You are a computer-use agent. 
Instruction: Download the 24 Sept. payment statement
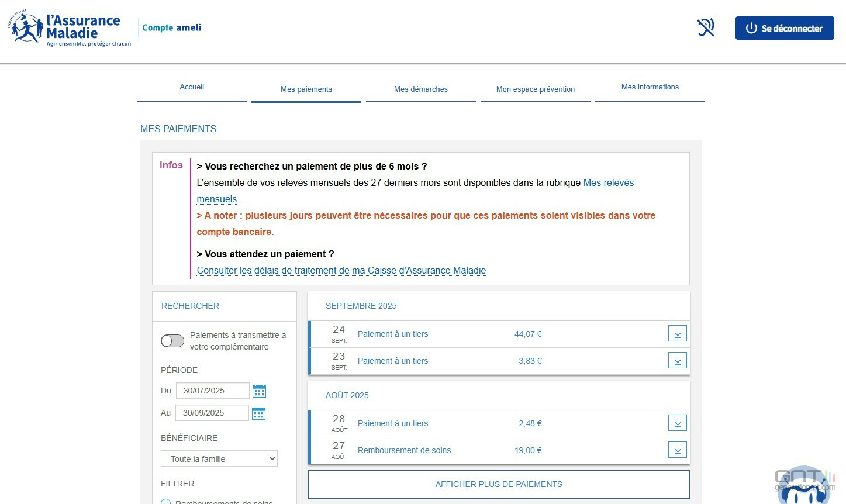coord(677,334)
